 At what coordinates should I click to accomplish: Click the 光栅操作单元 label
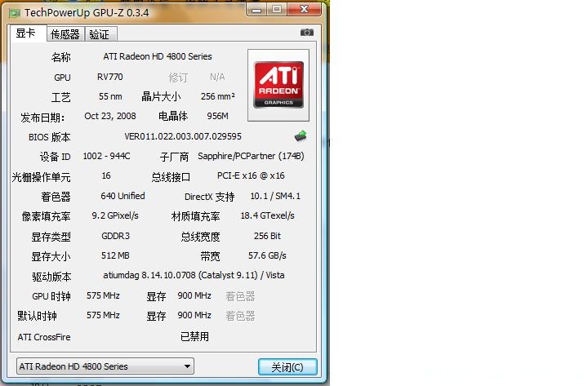pyautogui.click(x=42, y=177)
